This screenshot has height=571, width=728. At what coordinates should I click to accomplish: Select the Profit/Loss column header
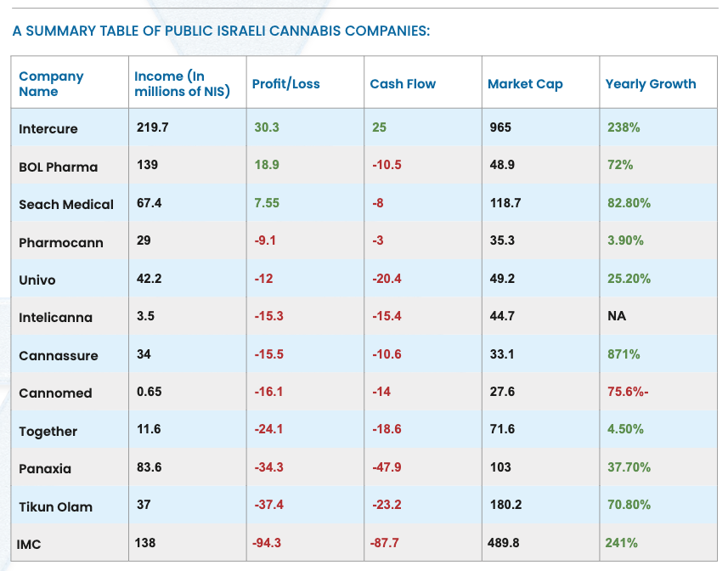(x=285, y=83)
